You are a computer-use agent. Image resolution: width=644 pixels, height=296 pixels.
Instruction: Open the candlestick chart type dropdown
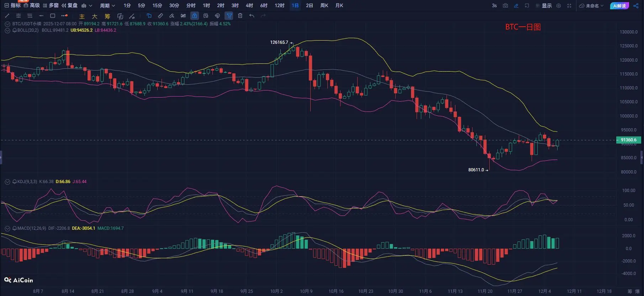pyautogui.click(x=87, y=6)
